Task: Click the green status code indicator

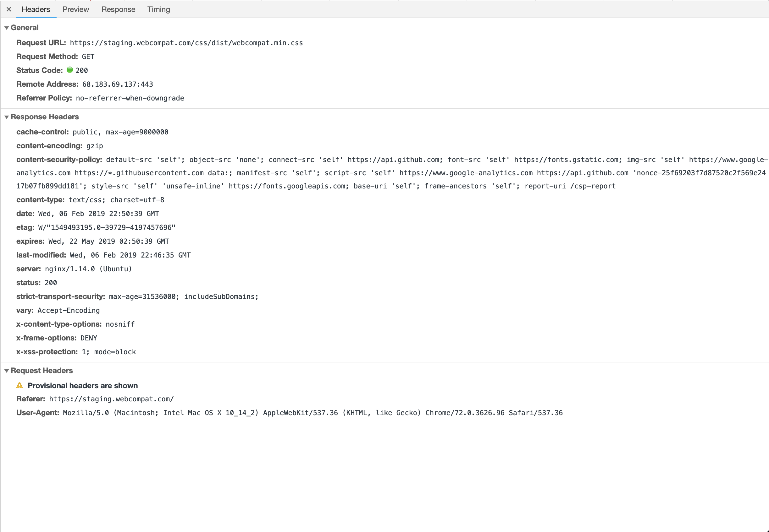Action: (70, 70)
